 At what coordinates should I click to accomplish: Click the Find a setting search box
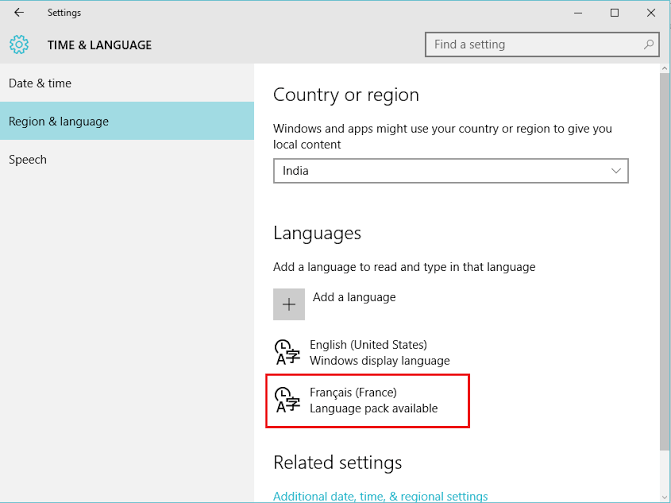[542, 45]
